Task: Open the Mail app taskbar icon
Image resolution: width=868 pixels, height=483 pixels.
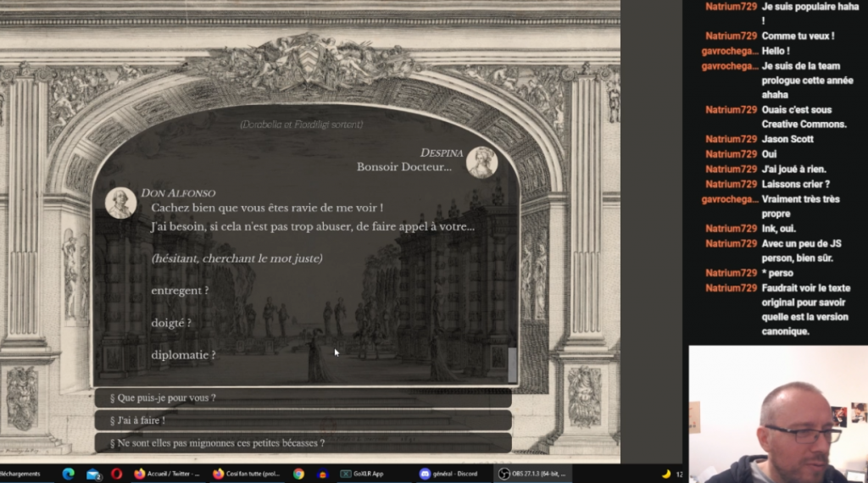Action: [93, 475]
